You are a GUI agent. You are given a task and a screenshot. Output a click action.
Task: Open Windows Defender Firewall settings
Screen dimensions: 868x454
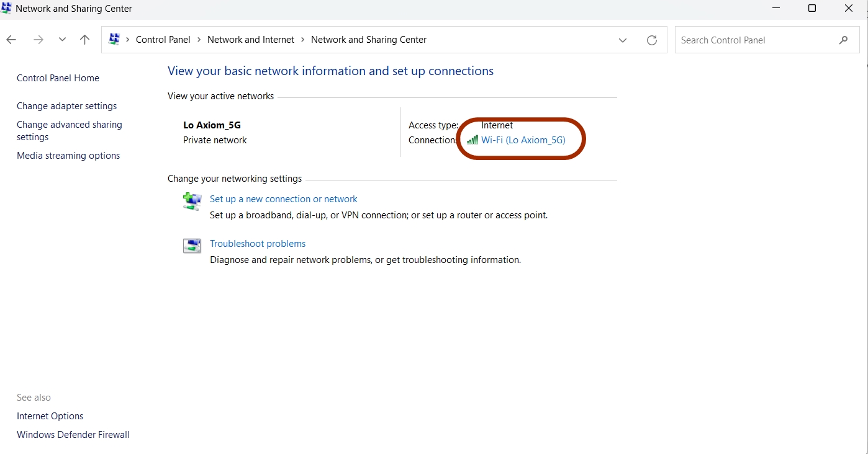click(x=73, y=434)
